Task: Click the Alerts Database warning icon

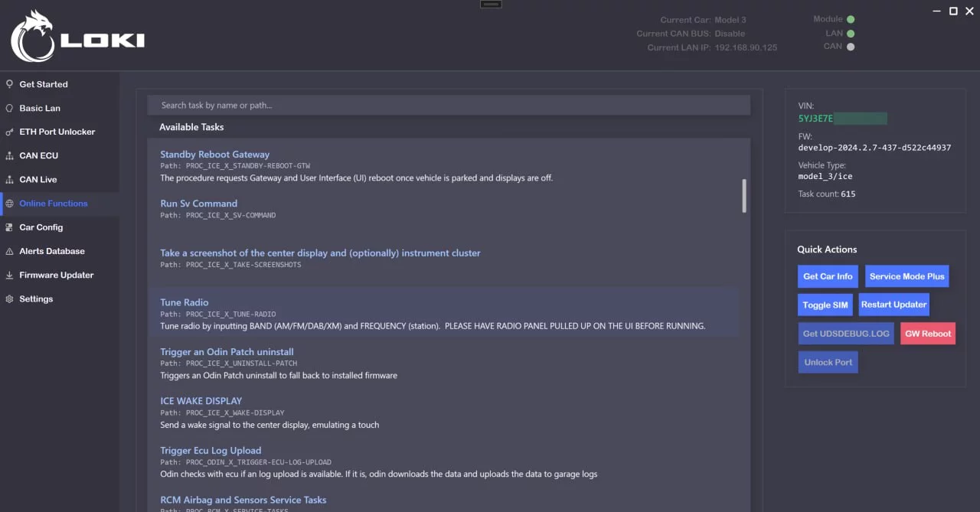Action: (x=9, y=251)
